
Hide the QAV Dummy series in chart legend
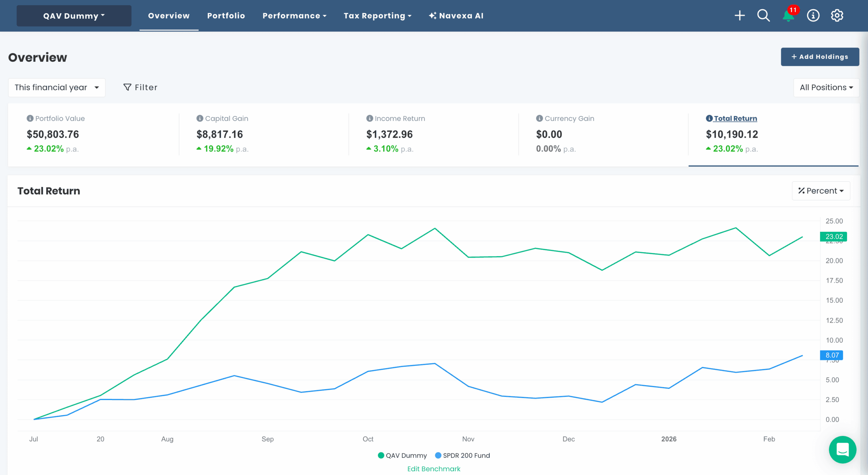point(402,455)
